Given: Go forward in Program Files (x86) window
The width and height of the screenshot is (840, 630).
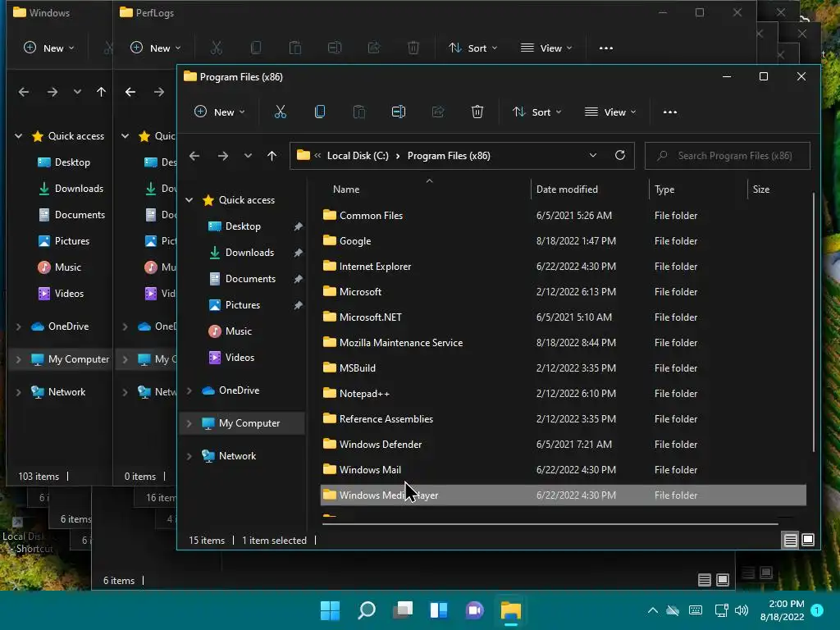Looking at the screenshot, I should 223,156.
